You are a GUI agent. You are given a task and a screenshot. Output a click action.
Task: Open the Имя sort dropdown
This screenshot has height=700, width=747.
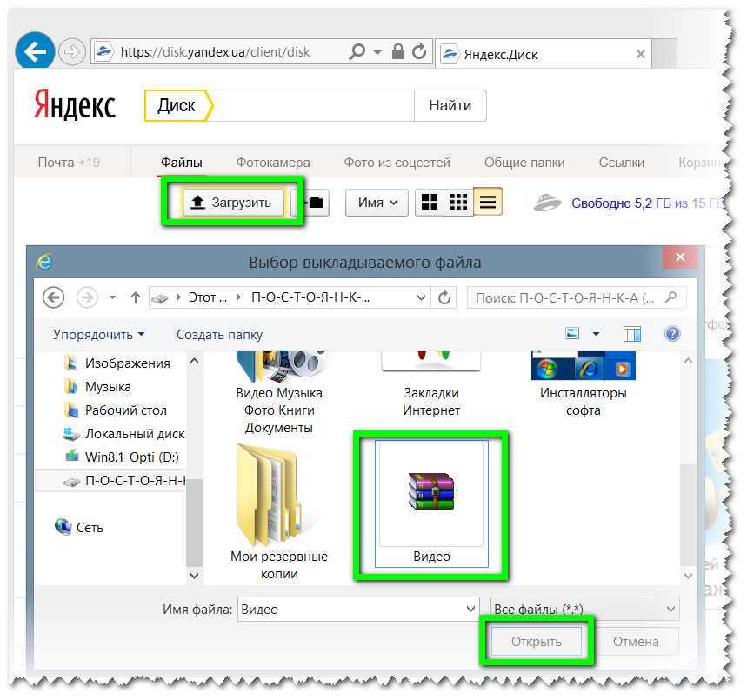[x=377, y=203]
